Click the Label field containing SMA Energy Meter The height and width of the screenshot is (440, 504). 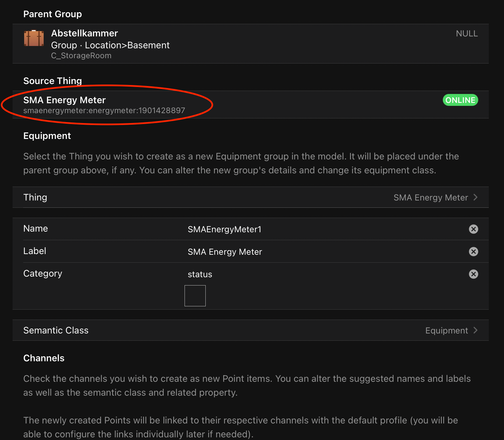pos(225,252)
